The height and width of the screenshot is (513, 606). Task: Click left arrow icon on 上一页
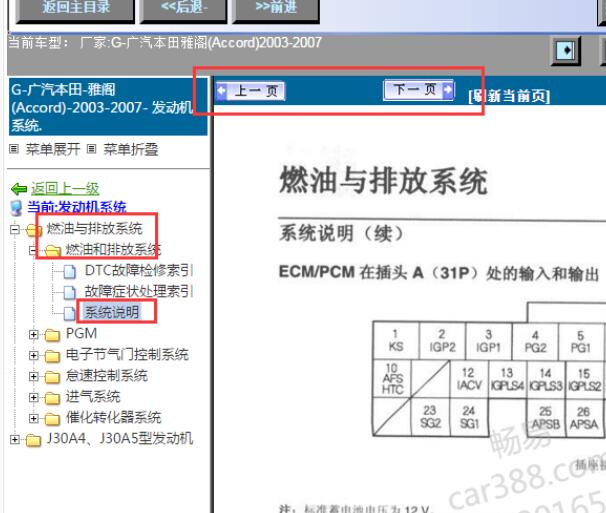pos(221,91)
